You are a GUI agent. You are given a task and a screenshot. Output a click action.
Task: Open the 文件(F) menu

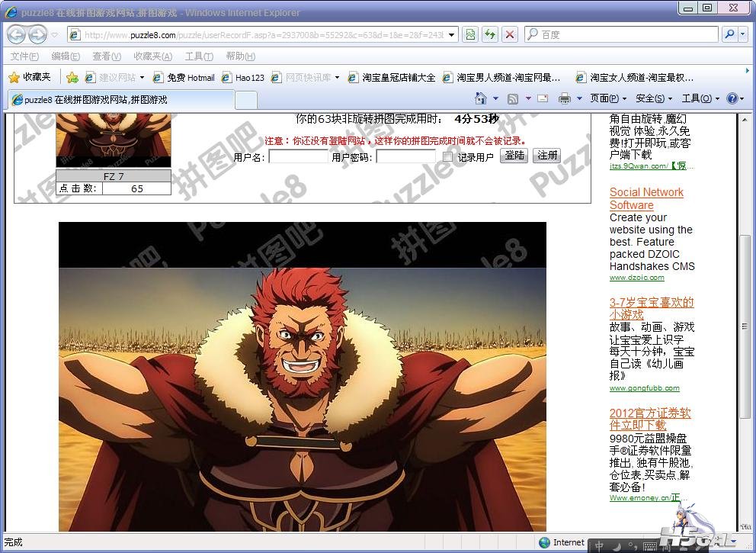(x=24, y=56)
